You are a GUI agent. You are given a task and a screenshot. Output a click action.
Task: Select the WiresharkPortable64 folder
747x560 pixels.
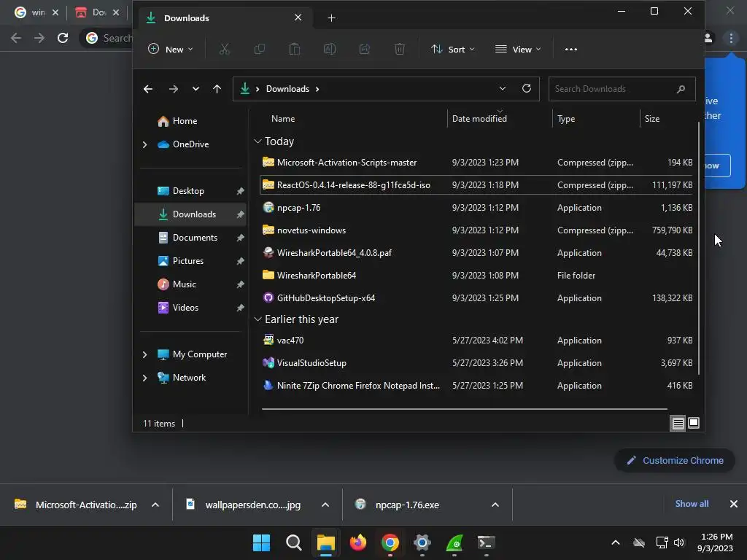point(476,276)
